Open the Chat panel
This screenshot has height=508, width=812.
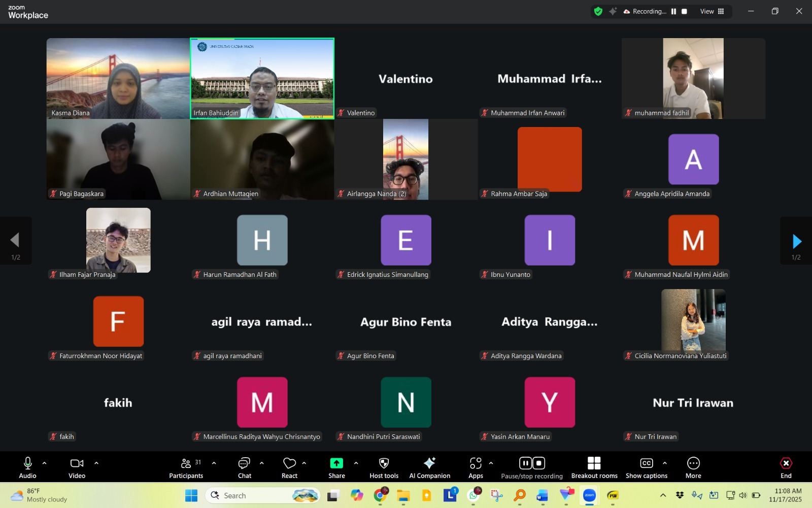click(244, 467)
